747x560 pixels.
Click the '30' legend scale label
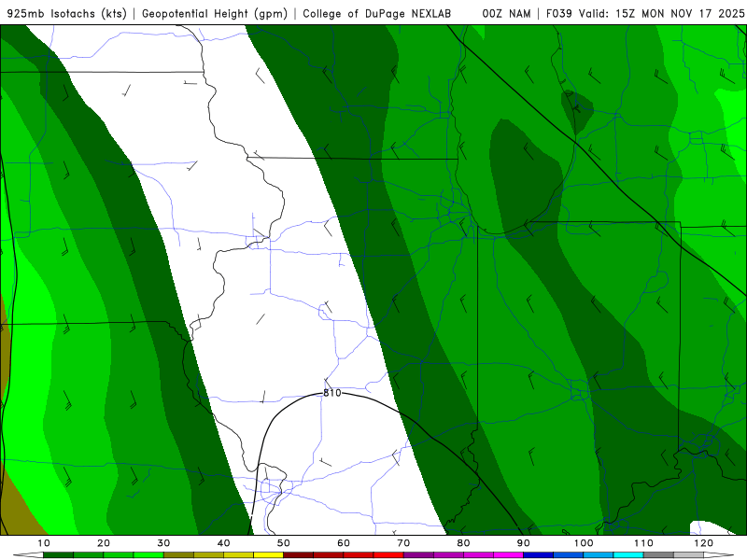[x=163, y=543]
